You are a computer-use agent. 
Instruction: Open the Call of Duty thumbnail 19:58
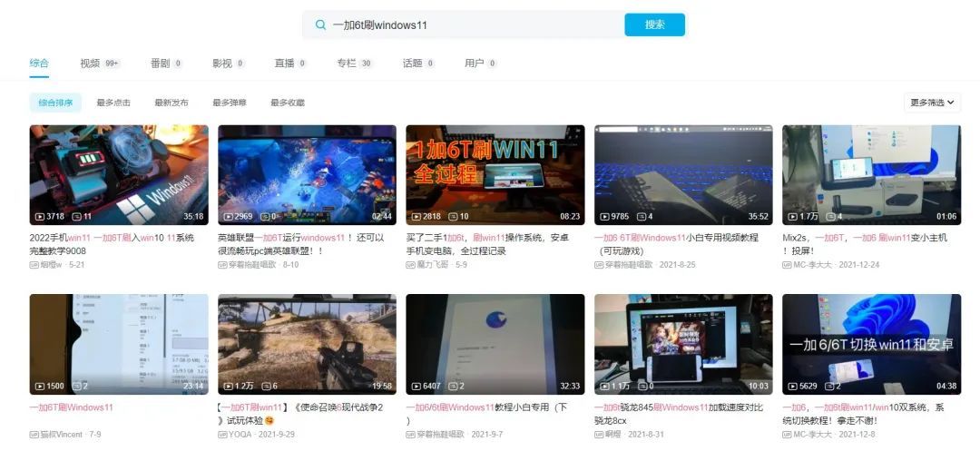(307, 344)
